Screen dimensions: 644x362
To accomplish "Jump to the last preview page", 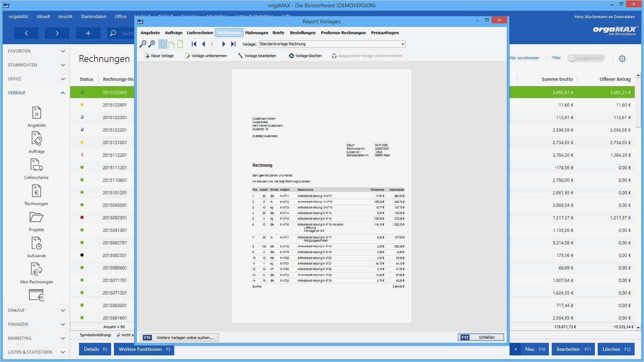I will click(x=233, y=44).
